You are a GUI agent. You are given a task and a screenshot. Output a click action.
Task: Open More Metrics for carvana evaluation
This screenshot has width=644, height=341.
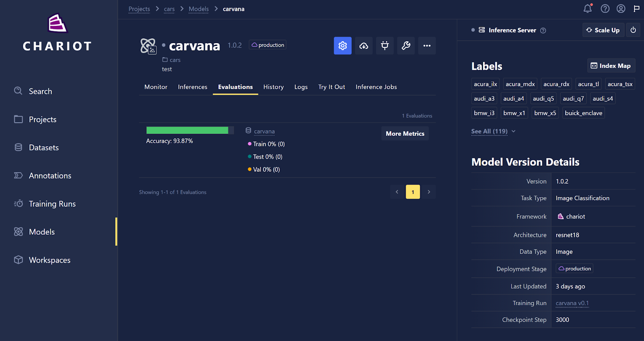405,133
